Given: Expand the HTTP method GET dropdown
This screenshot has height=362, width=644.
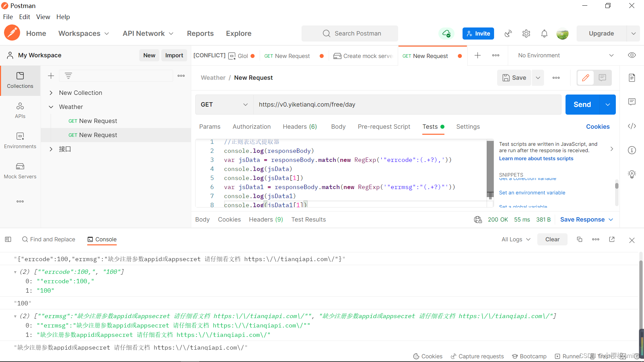Looking at the screenshot, I should click(x=224, y=104).
